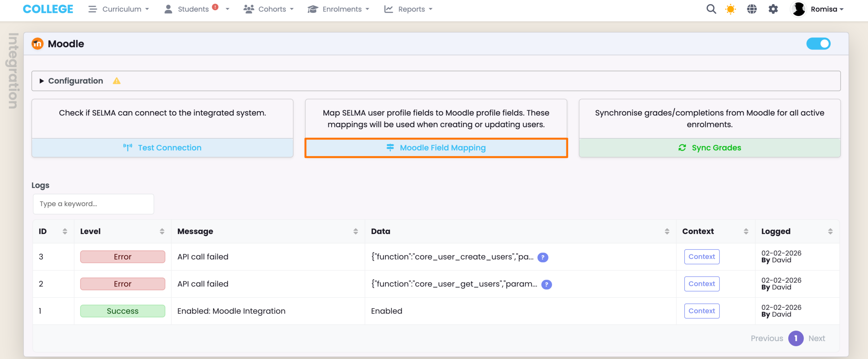Toggle light mode sun icon
The width and height of the screenshot is (868, 359).
[x=730, y=9]
